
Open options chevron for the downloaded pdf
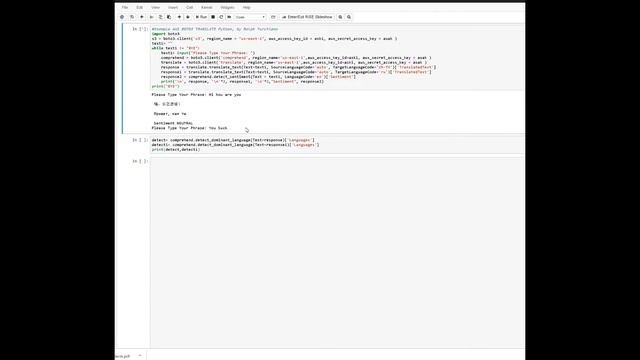pos(140,356)
